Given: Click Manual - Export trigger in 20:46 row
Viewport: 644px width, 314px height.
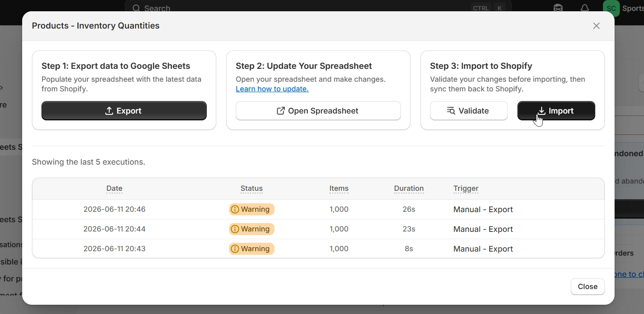Looking at the screenshot, I should coord(483,210).
